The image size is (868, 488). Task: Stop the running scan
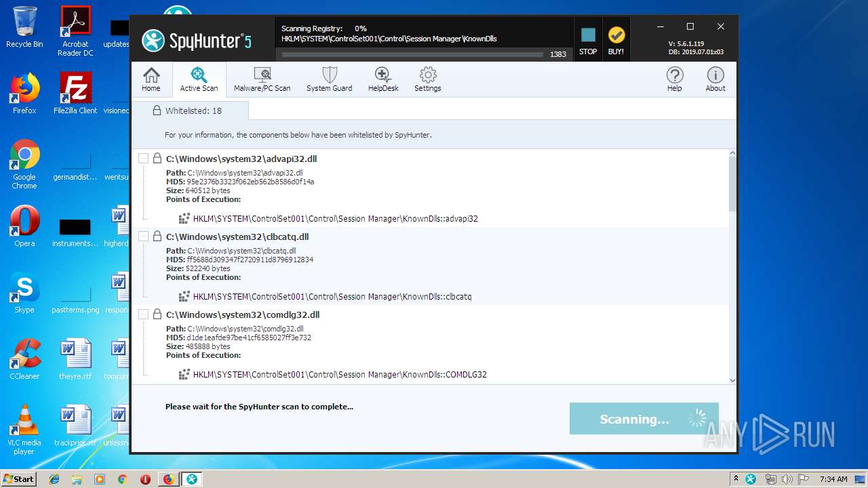click(x=588, y=41)
